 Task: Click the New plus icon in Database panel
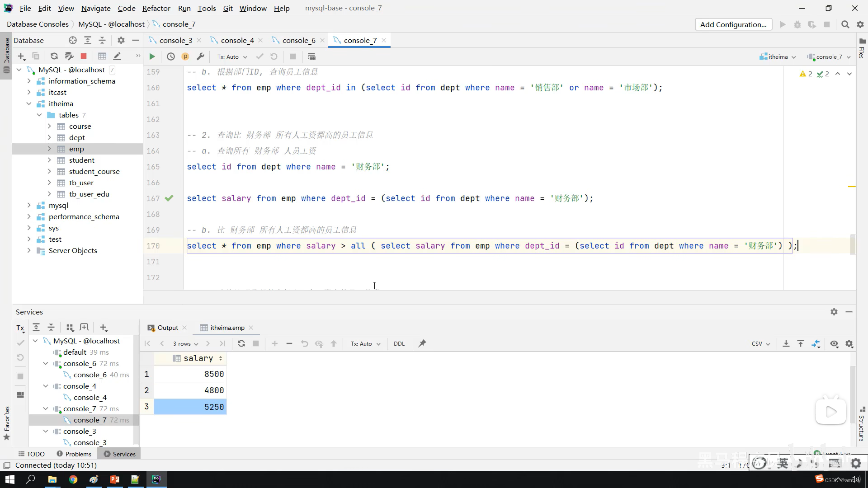tap(21, 56)
